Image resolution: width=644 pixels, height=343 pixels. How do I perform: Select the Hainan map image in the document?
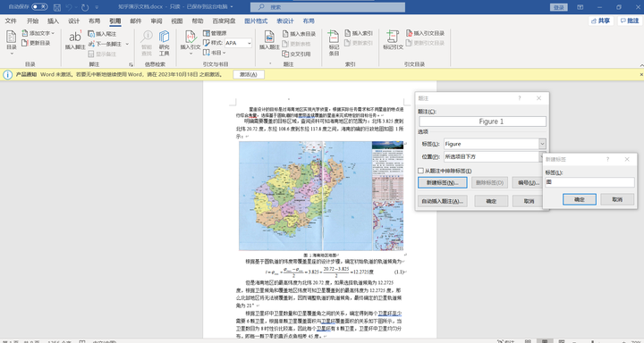click(321, 196)
